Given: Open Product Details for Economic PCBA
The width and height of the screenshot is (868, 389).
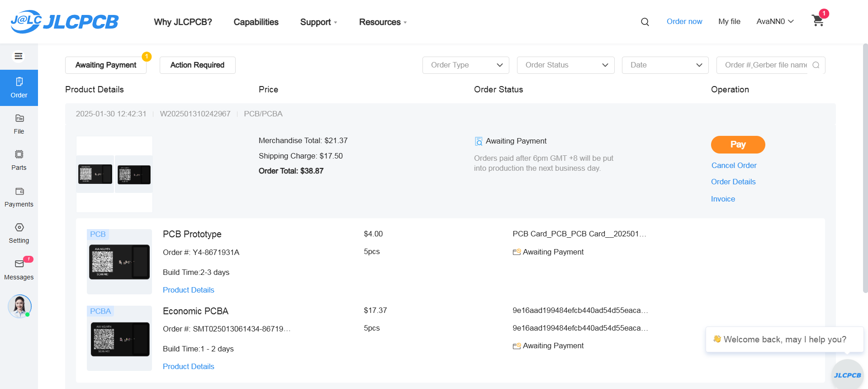Looking at the screenshot, I should [x=189, y=366].
